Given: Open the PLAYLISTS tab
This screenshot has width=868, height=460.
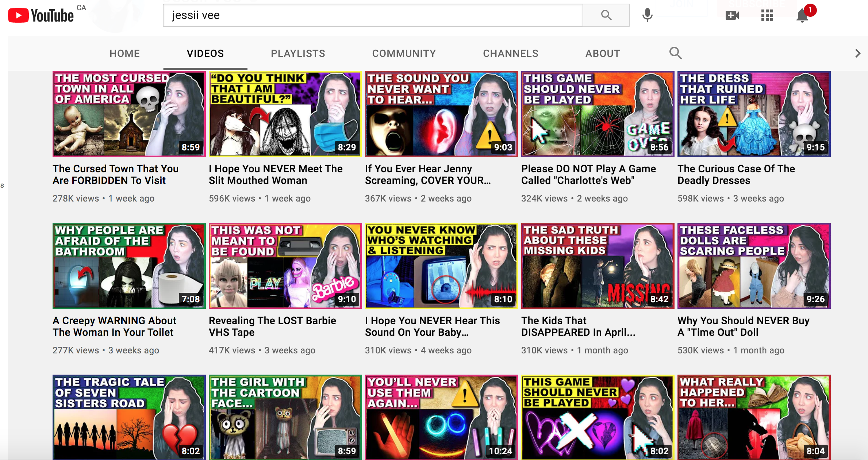Looking at the screenshot, I should (298, 53).
